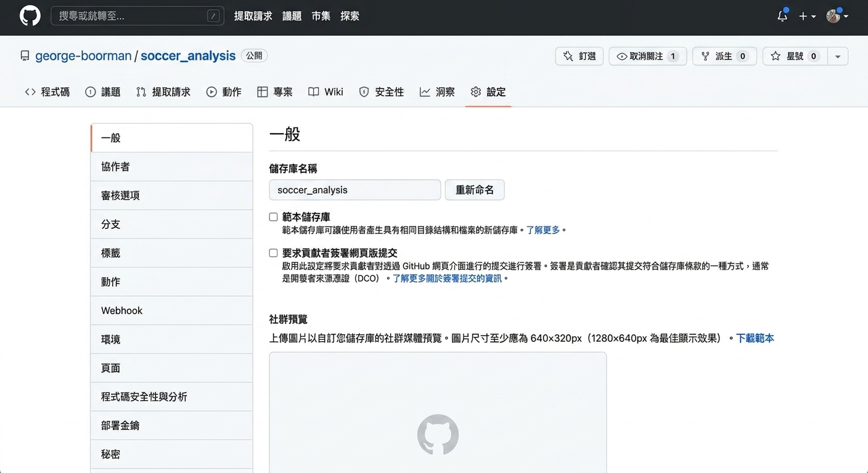Open the 下載範本 link
This screenshot has width=868, height=473.
click(x=755, y=338)
